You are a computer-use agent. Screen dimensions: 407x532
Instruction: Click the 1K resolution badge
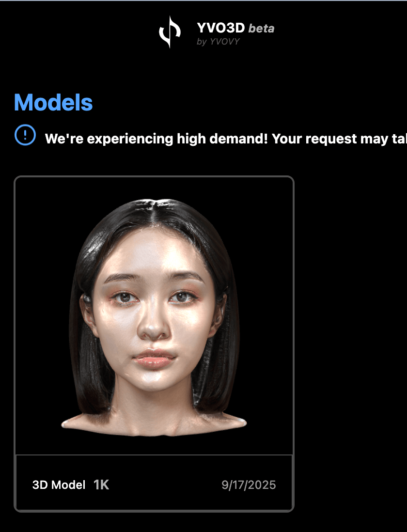(x=101, y=485)
